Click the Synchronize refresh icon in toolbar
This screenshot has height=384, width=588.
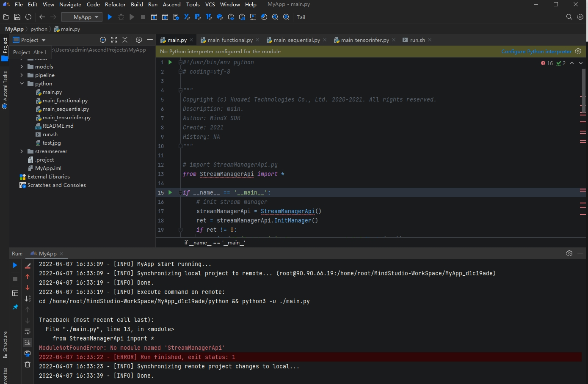pos(28,17)
